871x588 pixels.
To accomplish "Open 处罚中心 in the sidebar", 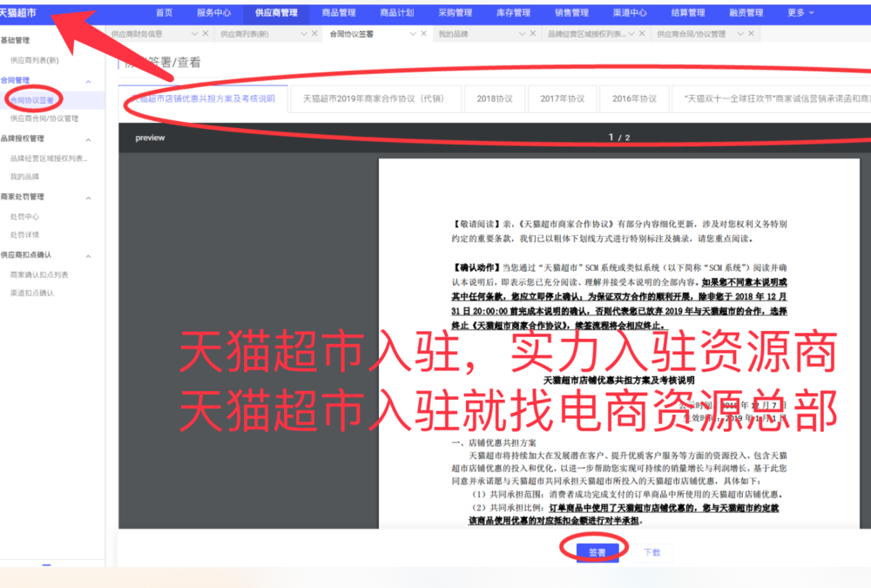I will (25, 217).
